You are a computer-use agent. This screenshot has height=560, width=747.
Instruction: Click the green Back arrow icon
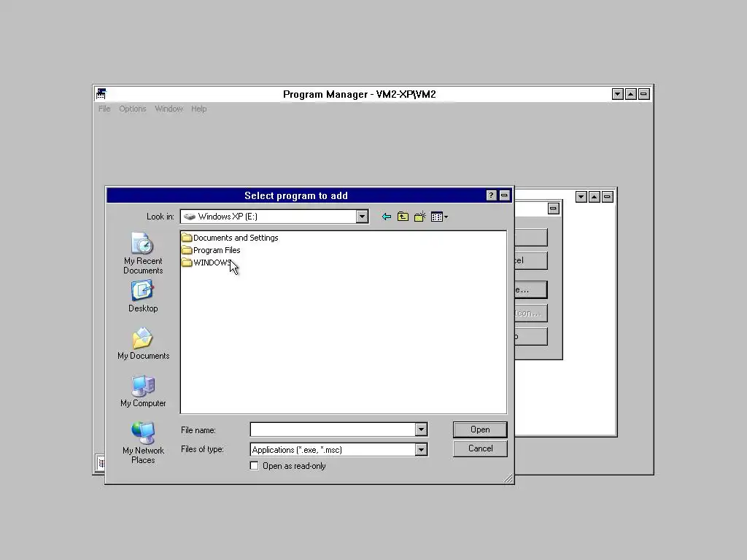click(x=387, y=217)
